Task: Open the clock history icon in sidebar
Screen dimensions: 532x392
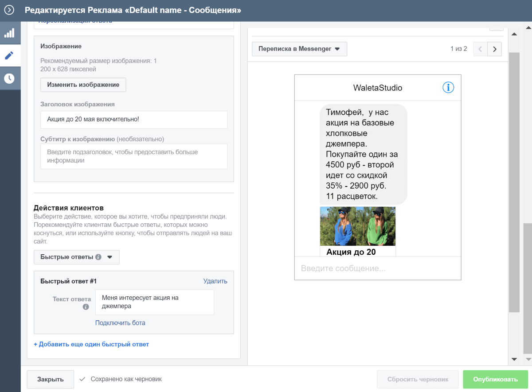Action: [x=9, y=78]
